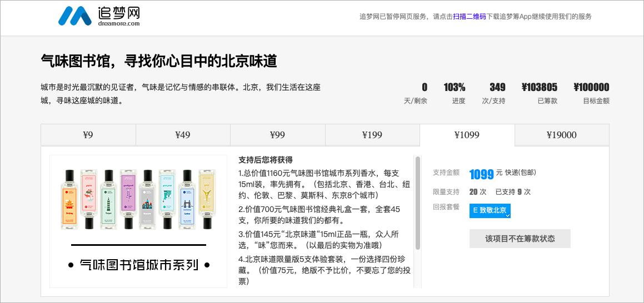
Task: Click the blue Dreamore M logo icon
Action: pyautogui.click(x=75, y=16)
